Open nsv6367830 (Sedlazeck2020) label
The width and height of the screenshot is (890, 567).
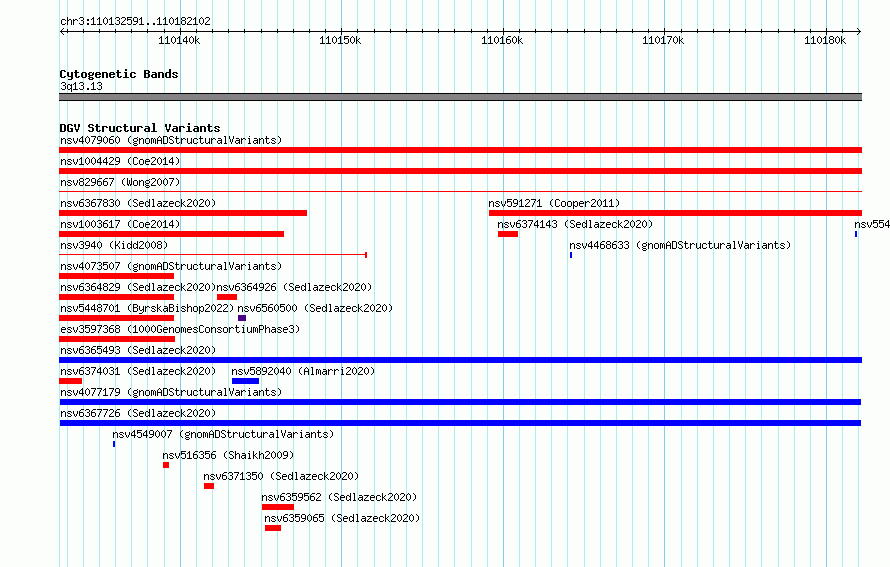click(x=138, y=203)
